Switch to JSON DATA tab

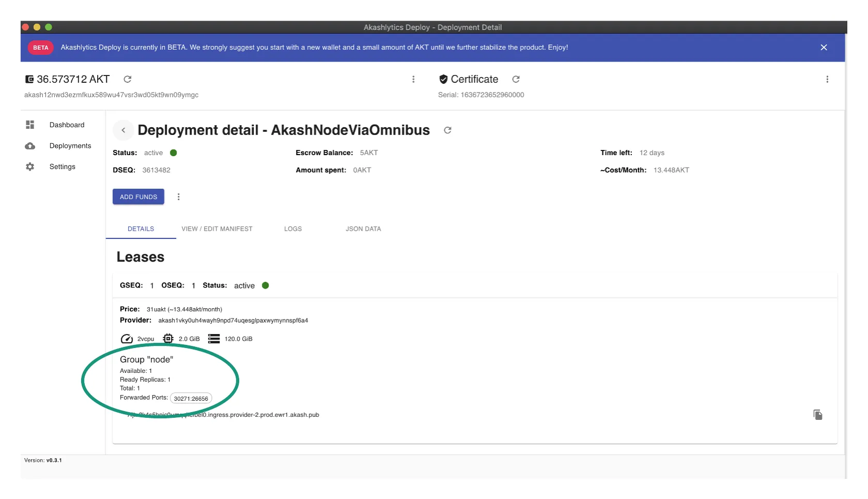[363, 229]
